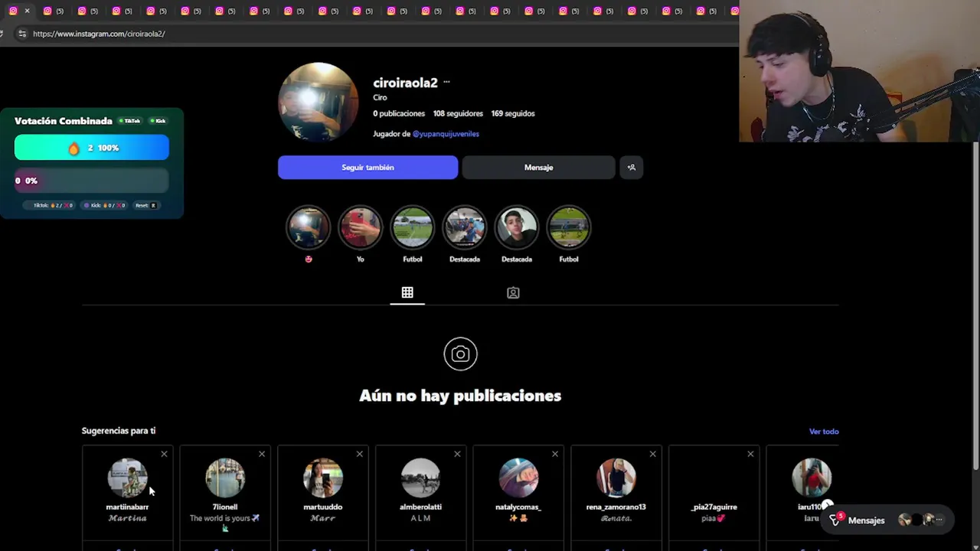This screenshot has width=980, height=551.
Task: Click the Kick vote count chip
Action: pos(103,205)
